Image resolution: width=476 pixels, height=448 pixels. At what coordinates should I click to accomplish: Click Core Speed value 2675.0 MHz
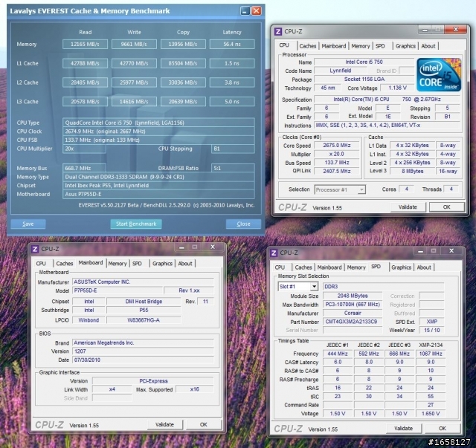[337, 146]
